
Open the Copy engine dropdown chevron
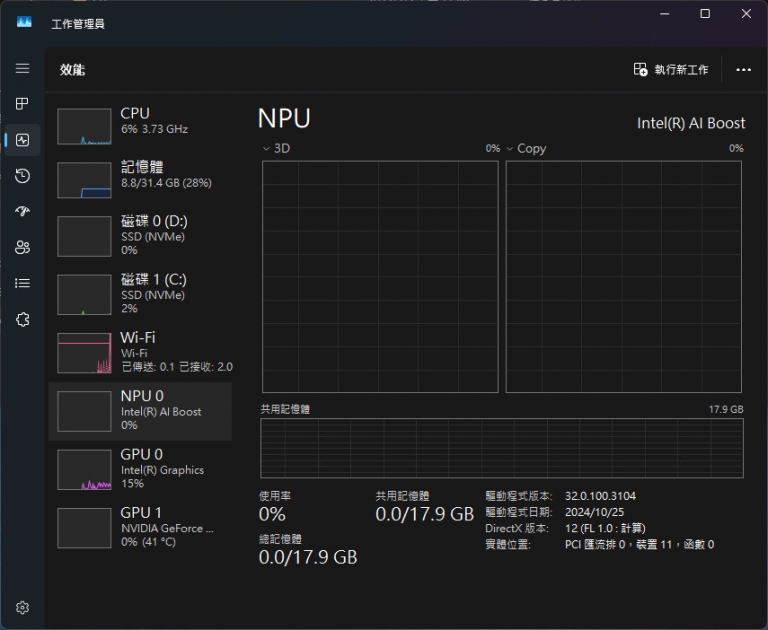(509, 148)
